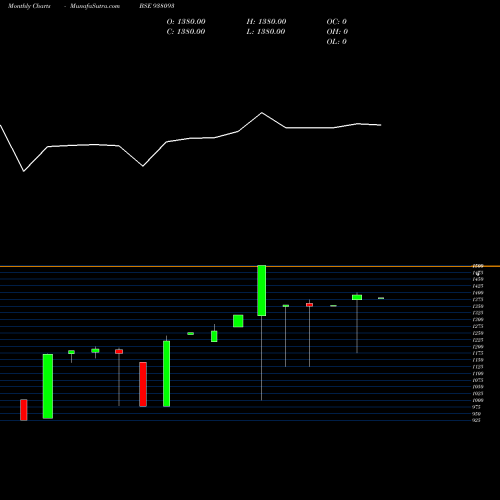Click the 1250 price axis label

tap(478, 333)
